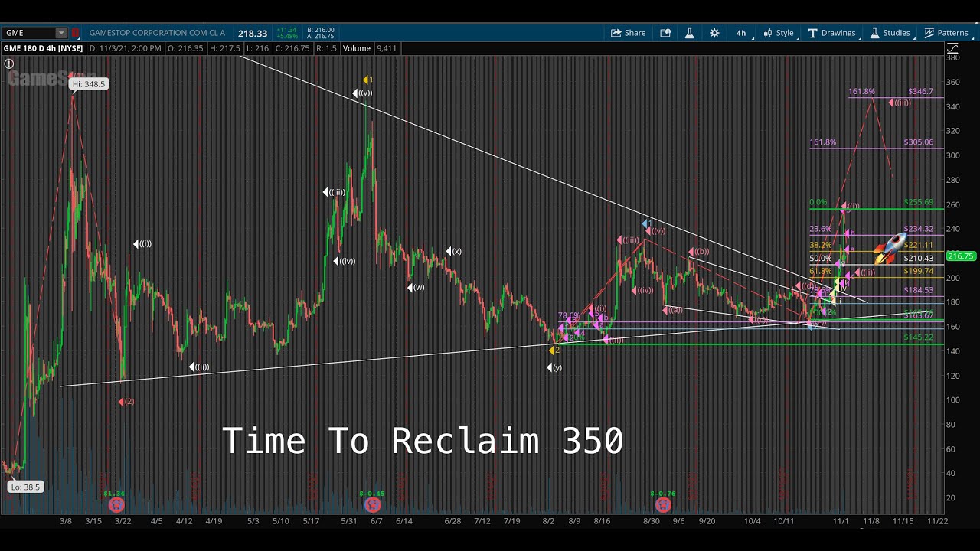Select the yellow 2 wave marker
Screen dimensions: 980x551
click(554, 350)
